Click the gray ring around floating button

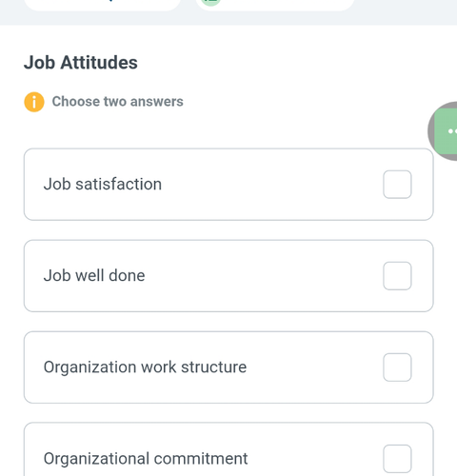point(430,131)
